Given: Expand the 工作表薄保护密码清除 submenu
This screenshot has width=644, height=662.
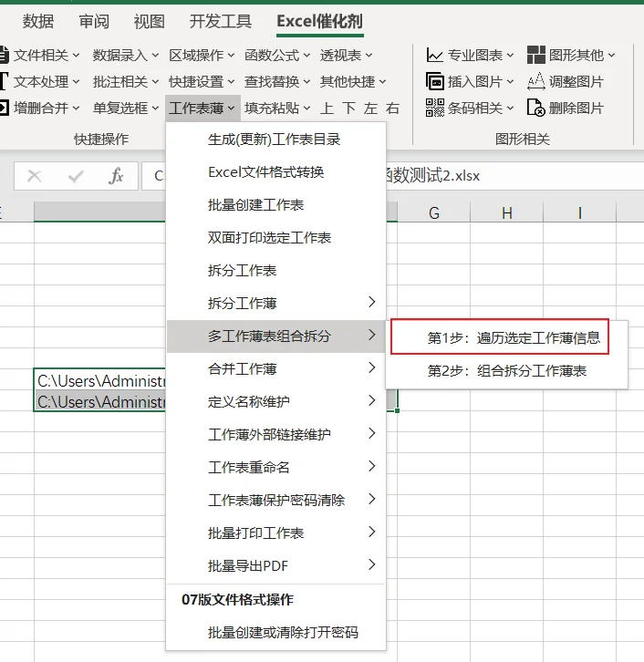Looking at the screenshot, I should point(275,501).
